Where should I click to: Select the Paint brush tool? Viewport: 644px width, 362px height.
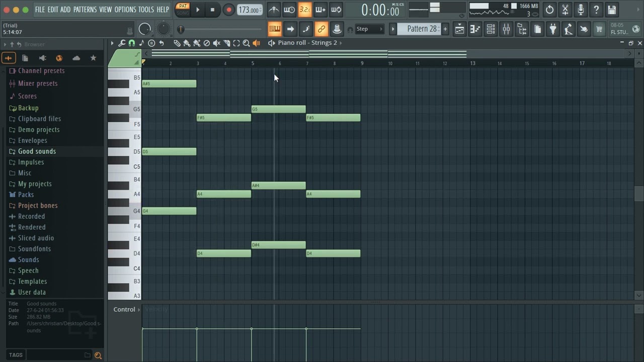187,43
